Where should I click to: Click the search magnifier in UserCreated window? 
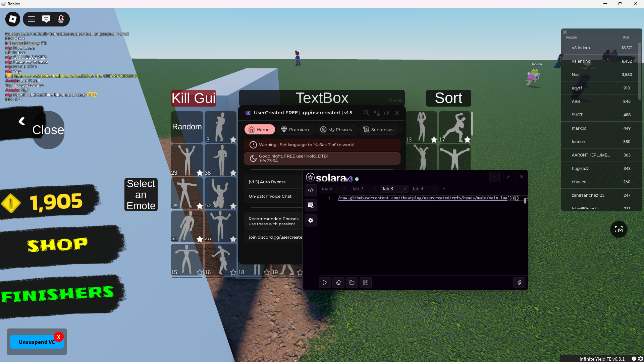tap(366, 113)
